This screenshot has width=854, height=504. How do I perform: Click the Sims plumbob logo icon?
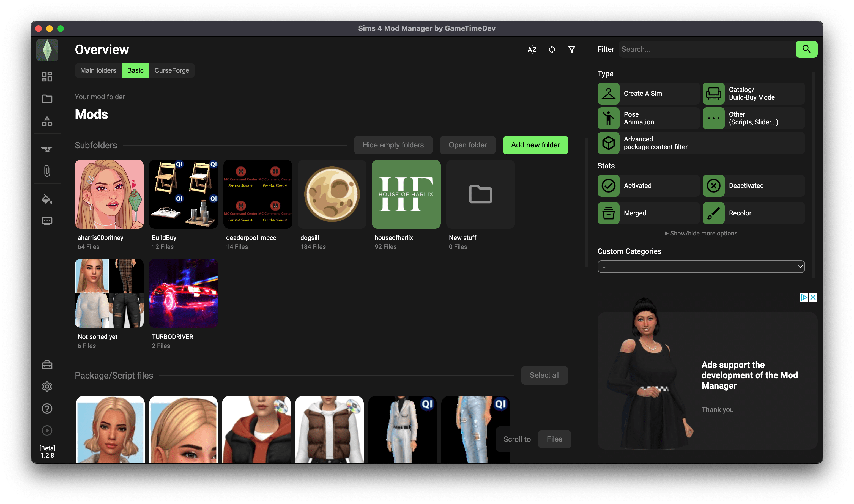point(47,50)
